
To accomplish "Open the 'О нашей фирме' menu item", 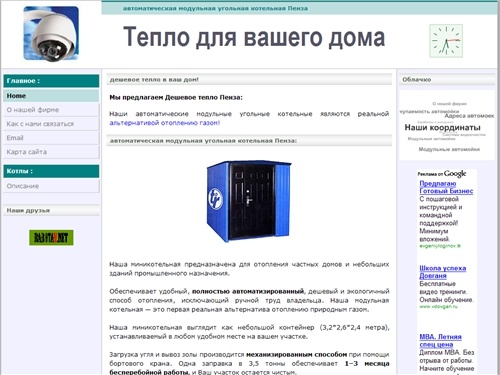I will [51, 110].
